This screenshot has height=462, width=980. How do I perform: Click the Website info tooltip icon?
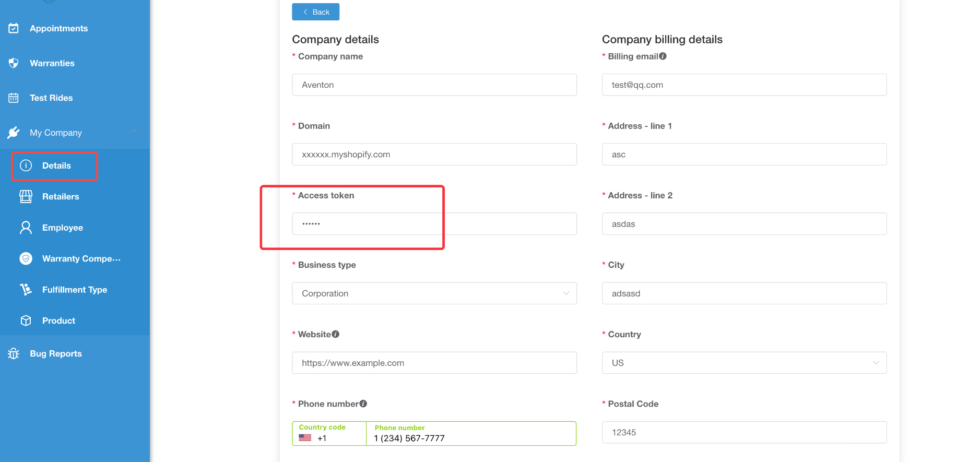(336, 334)
